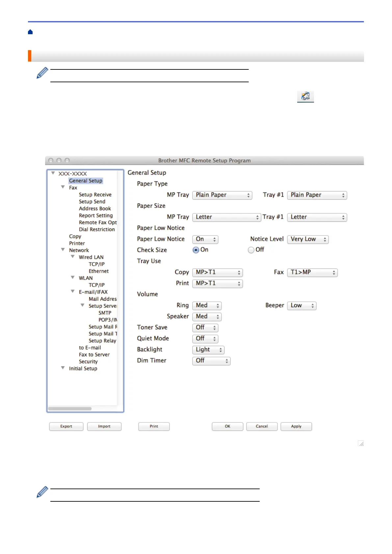This screenshot has width=392, height=554.
Task: Collapse the Fax tree section
Action: pyautogui.click(x=63, y=187)
